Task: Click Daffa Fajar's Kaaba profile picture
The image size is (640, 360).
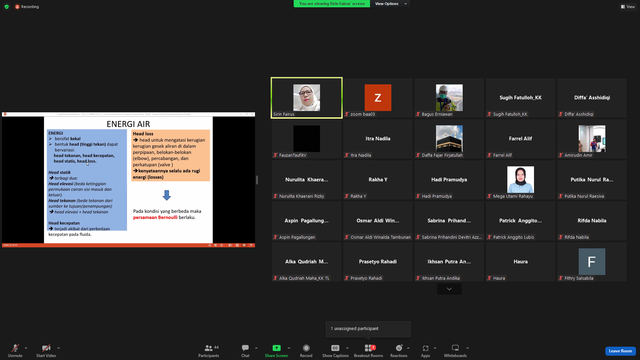Action: [449, 139]
